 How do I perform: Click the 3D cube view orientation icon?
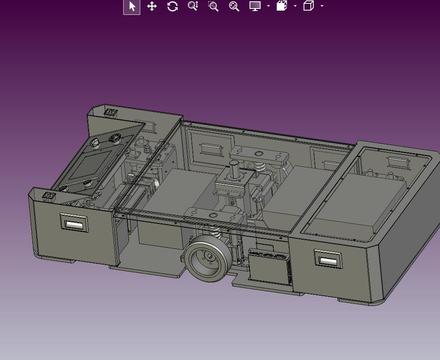pyautogui.click(x=309, y=6)
